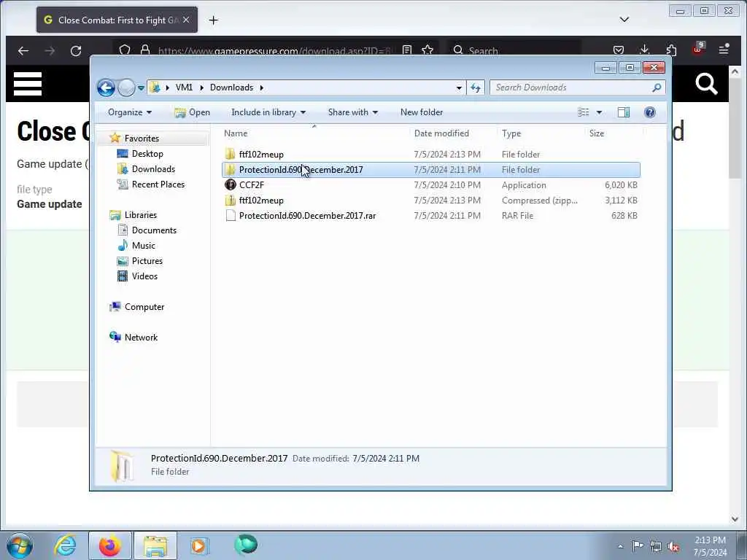Image resolution: width=747 pixels, height=560 pixels.
Task: Click the muted volume tray icon
Action: point(673,546)
